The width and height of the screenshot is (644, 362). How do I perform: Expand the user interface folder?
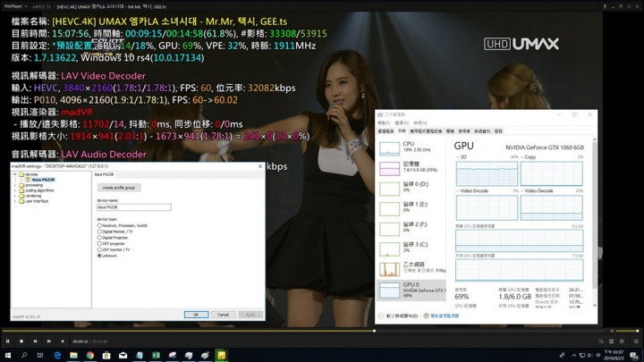15,201
